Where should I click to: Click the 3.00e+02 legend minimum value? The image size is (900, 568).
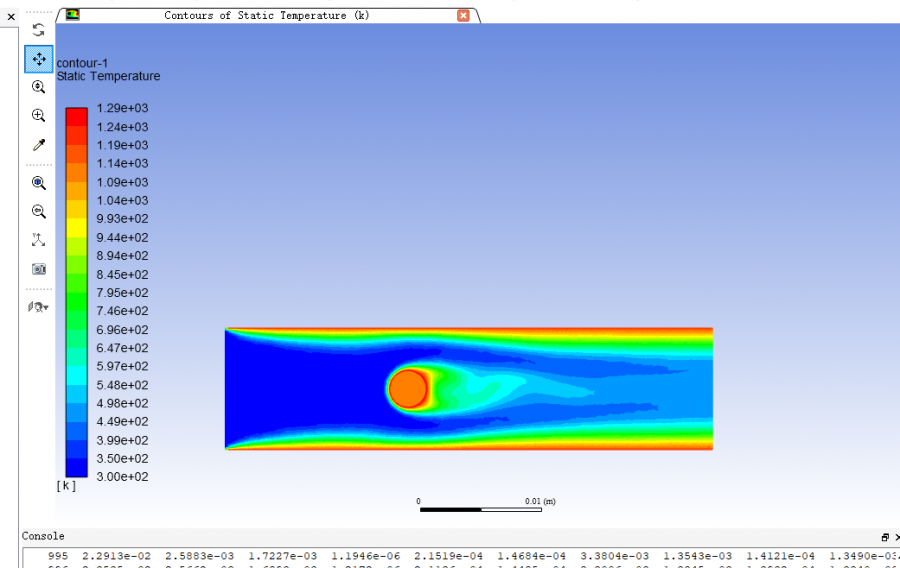(122, 477)
